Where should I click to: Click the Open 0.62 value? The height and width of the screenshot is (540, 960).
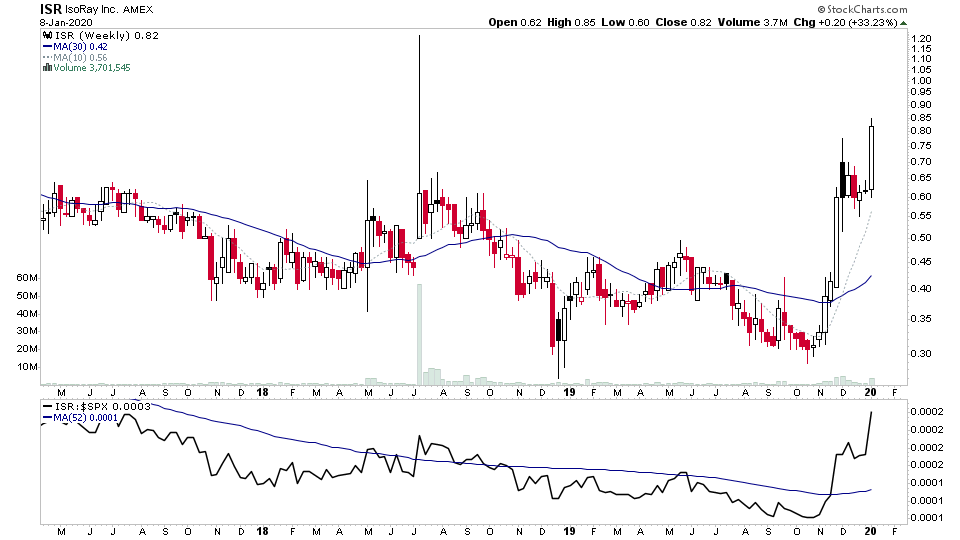coord(515,23)
